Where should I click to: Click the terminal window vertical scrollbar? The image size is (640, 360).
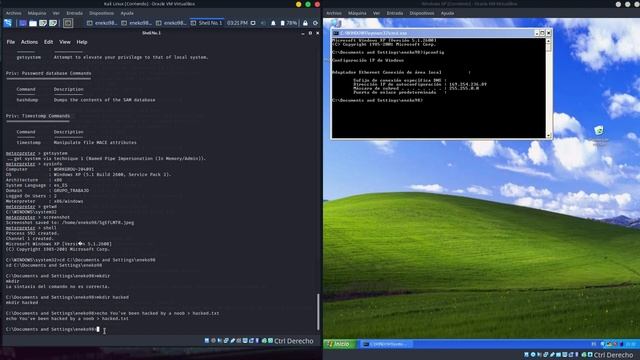318,312
